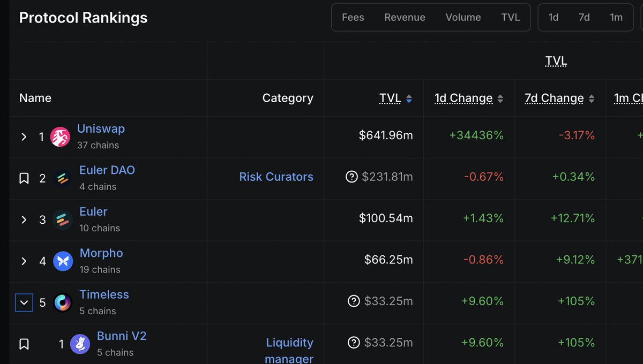643x364 pixels.
Task: Open the Euler protocol link
Action: click(x=93, y=212)
